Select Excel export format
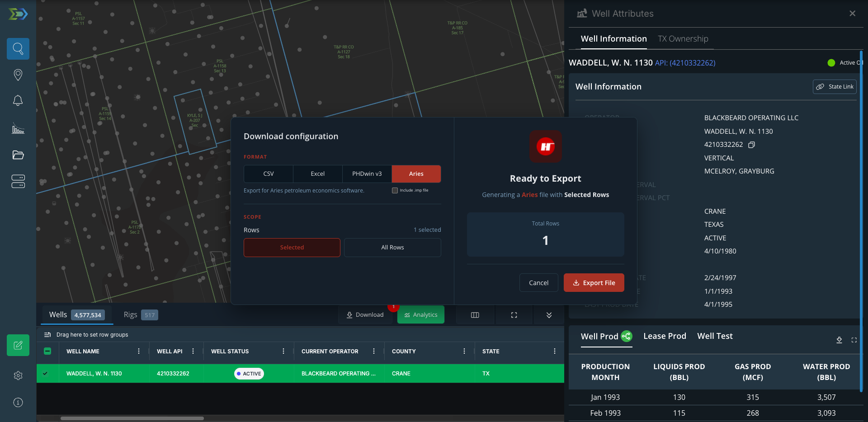868x422 pixels. [318, 174]
